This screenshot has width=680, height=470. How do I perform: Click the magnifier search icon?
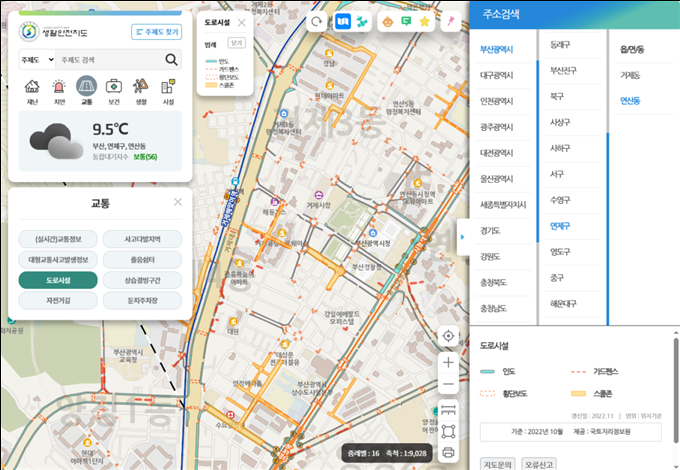(x=171, y=59)
